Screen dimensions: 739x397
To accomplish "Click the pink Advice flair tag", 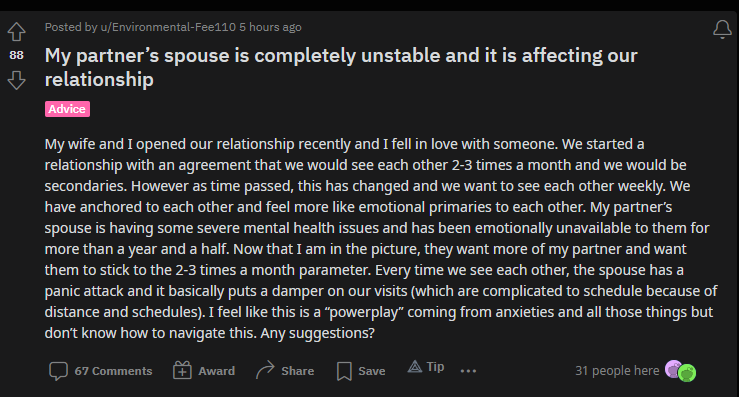I will (67, 109).
